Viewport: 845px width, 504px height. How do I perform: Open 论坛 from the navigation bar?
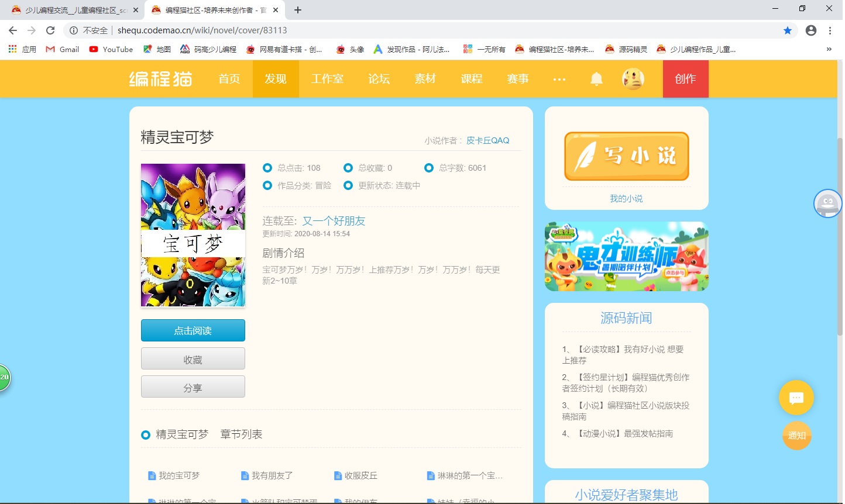point(379,79)
